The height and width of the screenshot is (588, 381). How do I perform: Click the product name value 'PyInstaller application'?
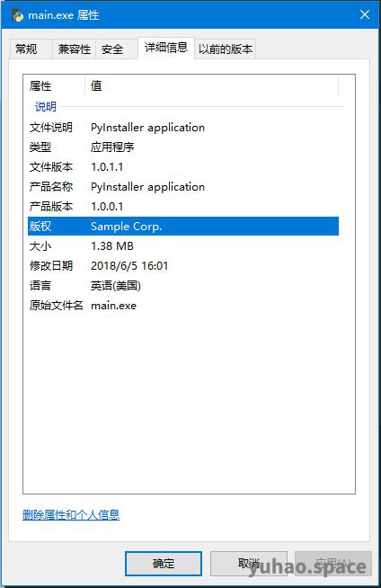pos(147,187)
